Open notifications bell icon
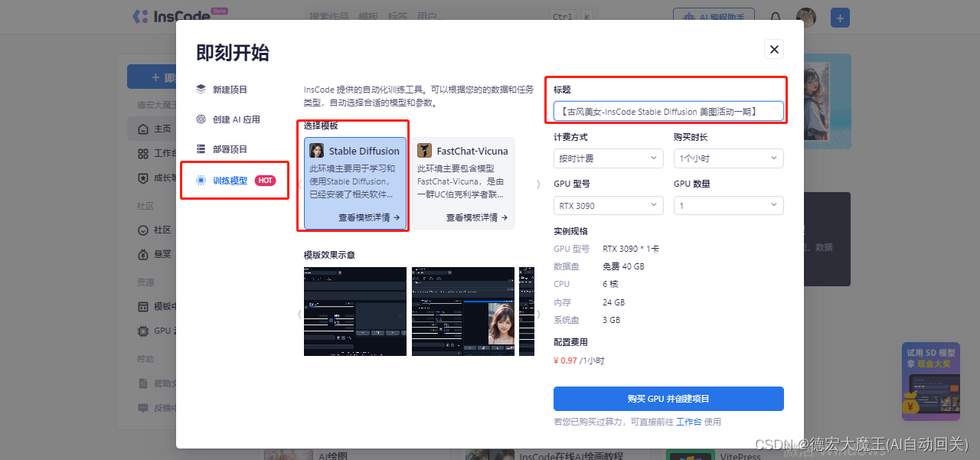Viewport: 980px width, 460px height. click(776, 17)
